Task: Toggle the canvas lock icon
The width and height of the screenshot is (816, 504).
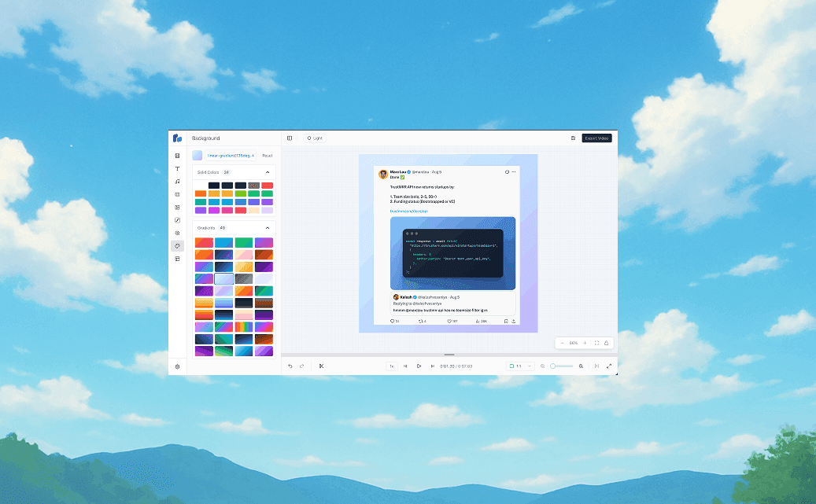Action: point(606,344)
